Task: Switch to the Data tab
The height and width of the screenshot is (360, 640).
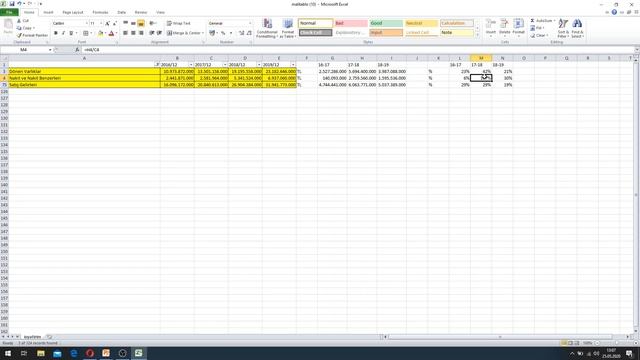Action: coord(122,13)
